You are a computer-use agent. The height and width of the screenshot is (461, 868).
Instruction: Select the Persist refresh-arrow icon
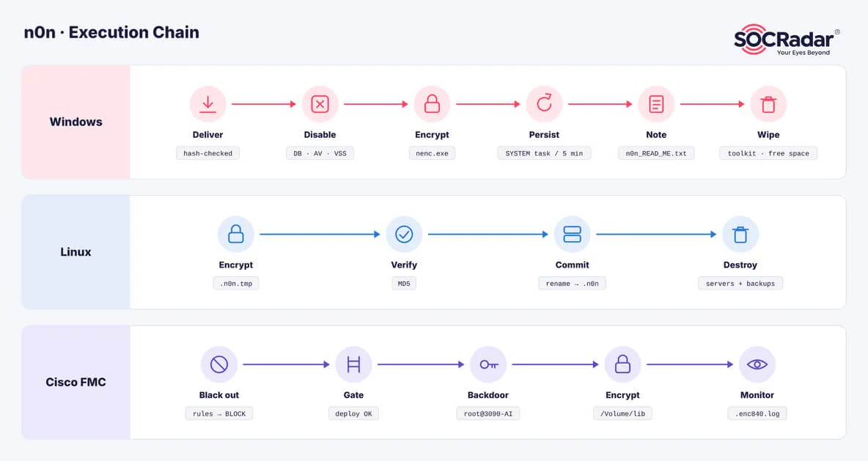tap(544, 104)
